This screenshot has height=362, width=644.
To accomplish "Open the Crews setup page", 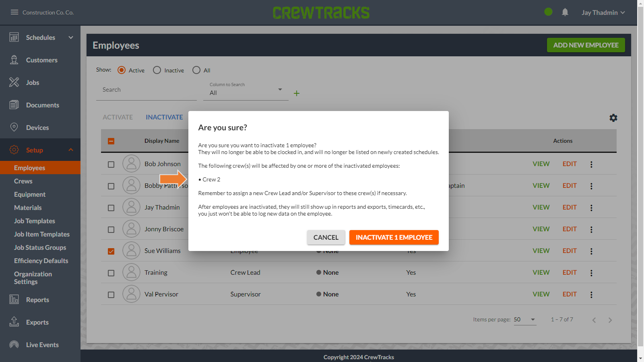I will click(x=23, y=181).
